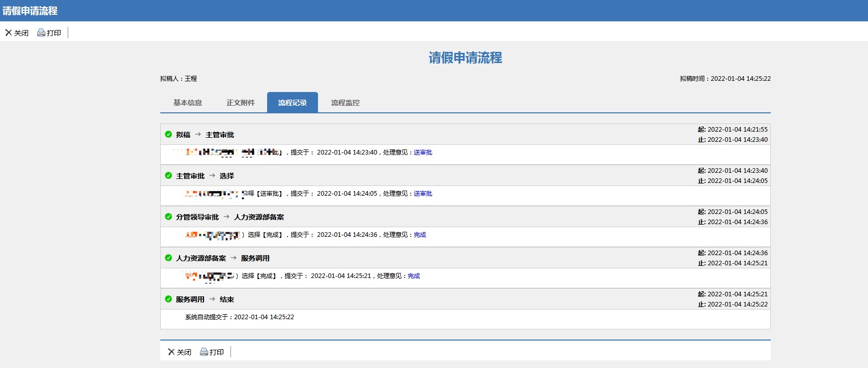Open the 正文附件 tab
The image size is (868, 368).
tap(241, 103)
